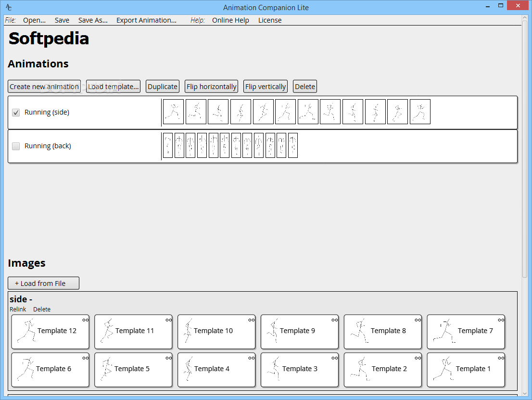Viewport: 532px width, 400px height.
Task: Click the Load template... button
Action: (x=114, y=87)
